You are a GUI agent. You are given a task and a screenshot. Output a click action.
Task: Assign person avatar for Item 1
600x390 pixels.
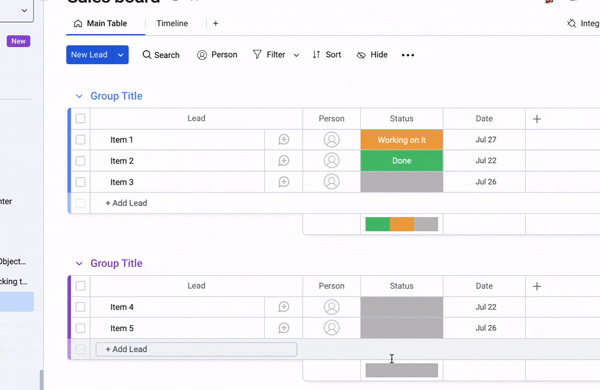coord(332,140)
